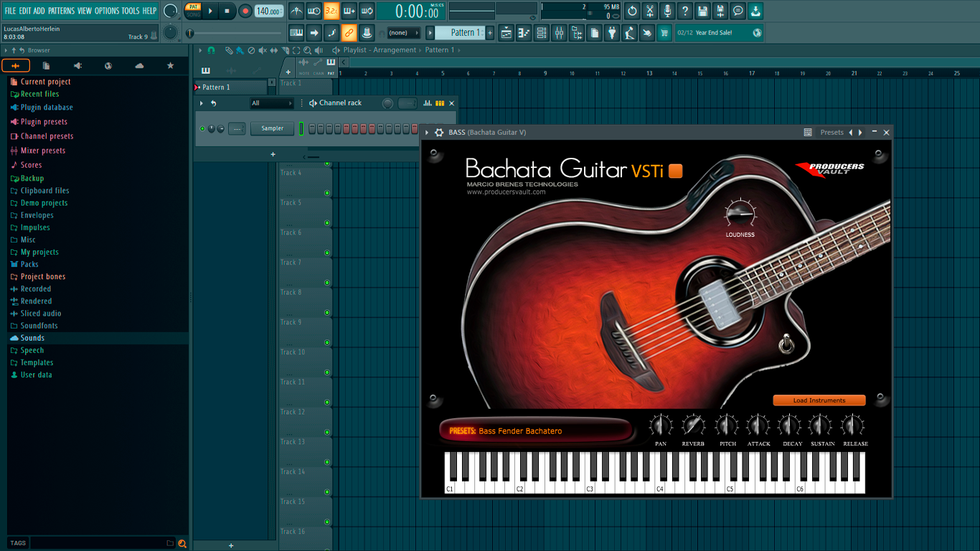
Task: Click the stop playback button
Action: (227, 11)
